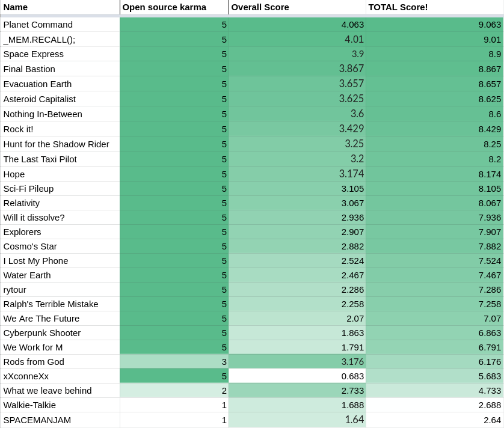Click SPACEMANJAM total score 2.64

tap(435, 420)
